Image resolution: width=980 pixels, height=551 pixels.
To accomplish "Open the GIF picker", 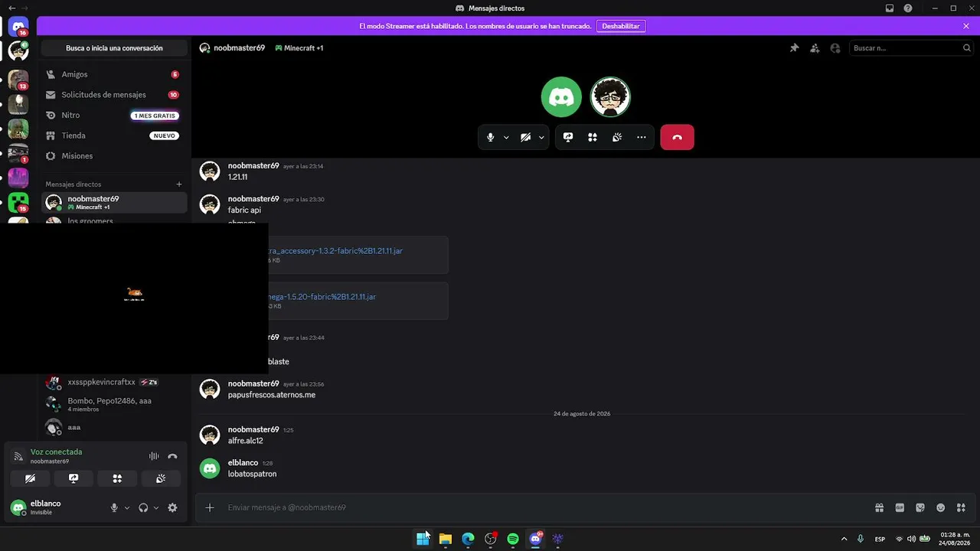I will click(x=900, y=507).
